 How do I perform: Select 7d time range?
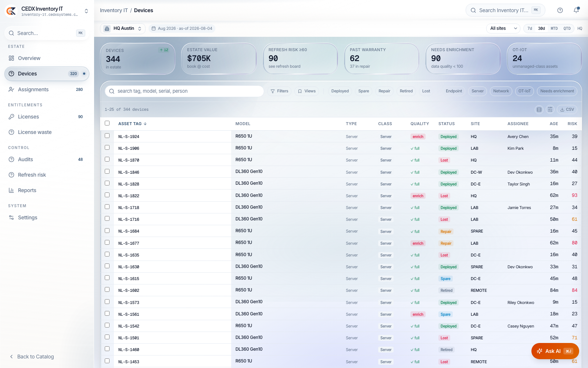coord(530,28)
